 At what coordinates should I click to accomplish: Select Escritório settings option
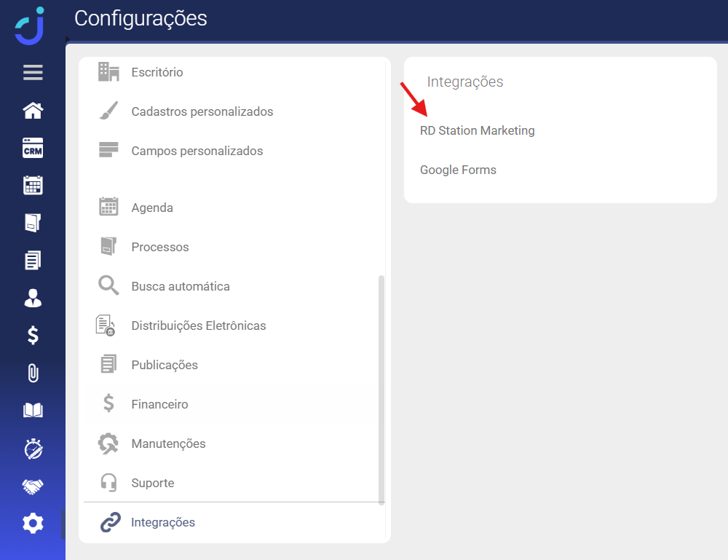click(x=157, y=73)
